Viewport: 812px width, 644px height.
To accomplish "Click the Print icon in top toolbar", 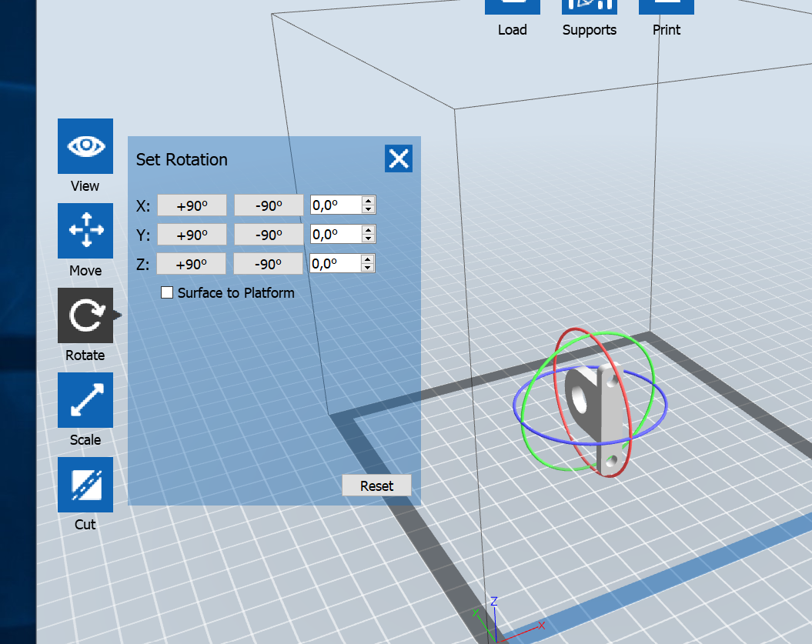I will click(x=666, y=7).
